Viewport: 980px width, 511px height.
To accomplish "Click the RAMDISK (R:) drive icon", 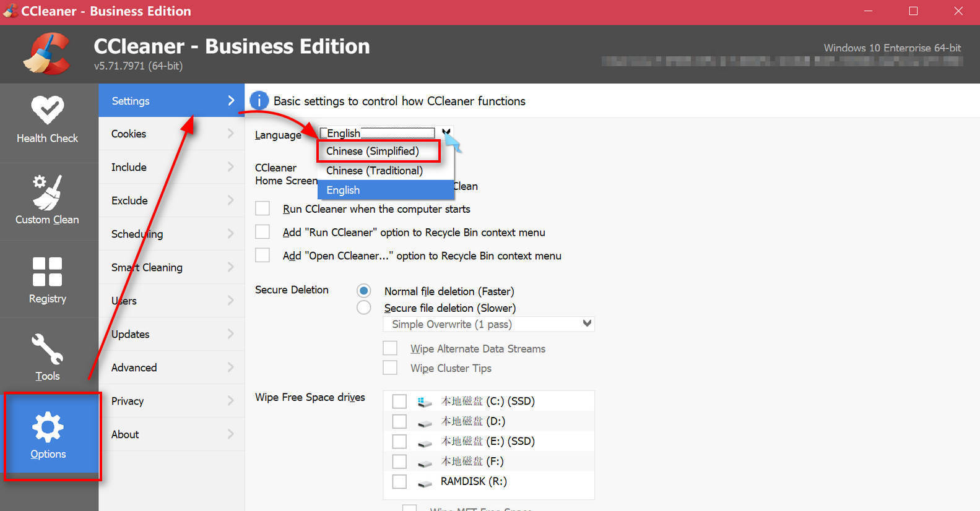I will tap(424, 483).
